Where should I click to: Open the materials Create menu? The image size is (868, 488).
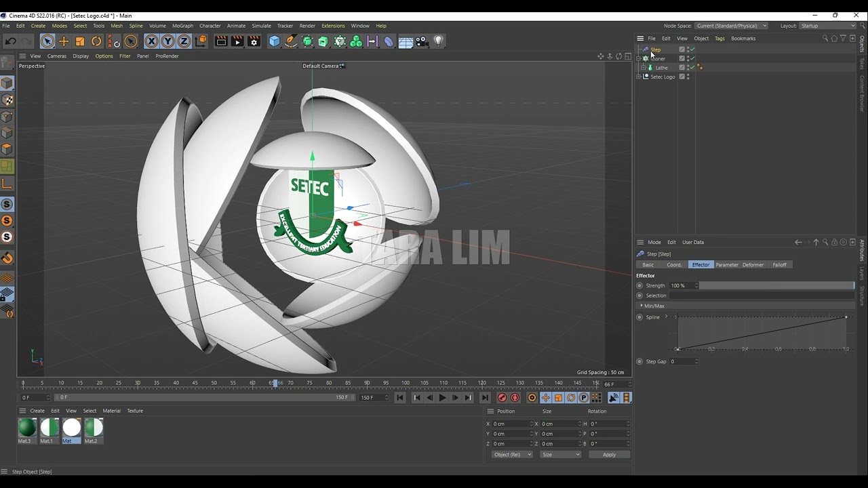click(37, 411)
